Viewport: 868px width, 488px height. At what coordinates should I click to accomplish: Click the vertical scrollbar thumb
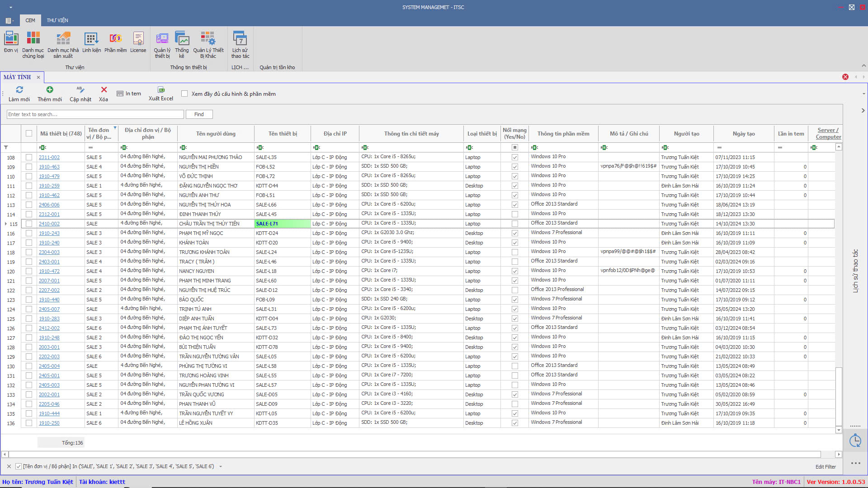[839, 396]
